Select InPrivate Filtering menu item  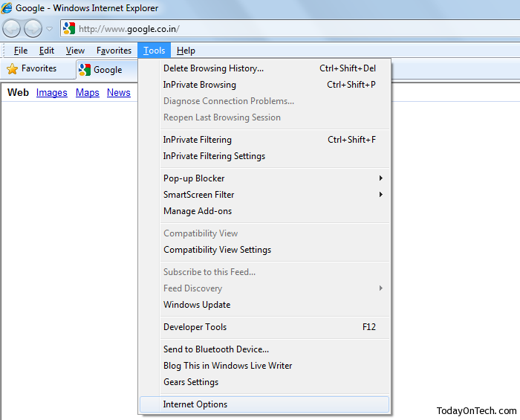point(264,140)
